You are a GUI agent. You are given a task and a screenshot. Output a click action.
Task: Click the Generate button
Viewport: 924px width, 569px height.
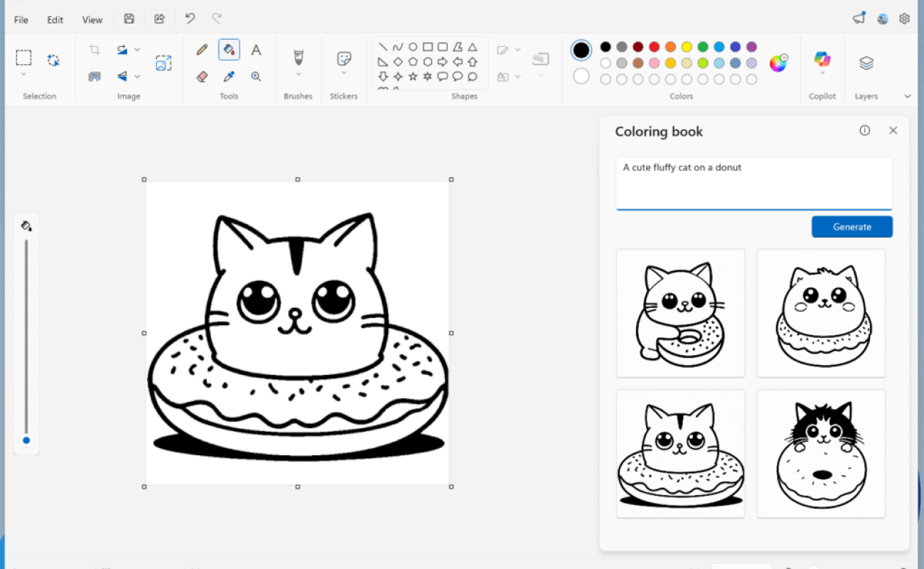click(x=852, y=226)
